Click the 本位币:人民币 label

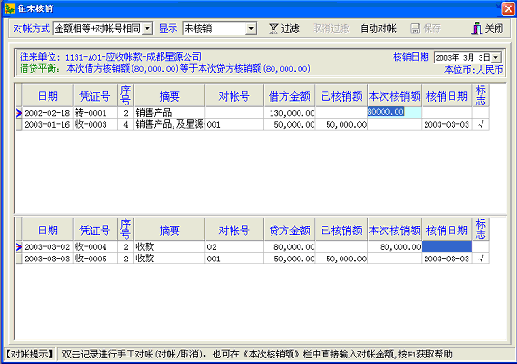pyautogui.click(x=473, y=69)
